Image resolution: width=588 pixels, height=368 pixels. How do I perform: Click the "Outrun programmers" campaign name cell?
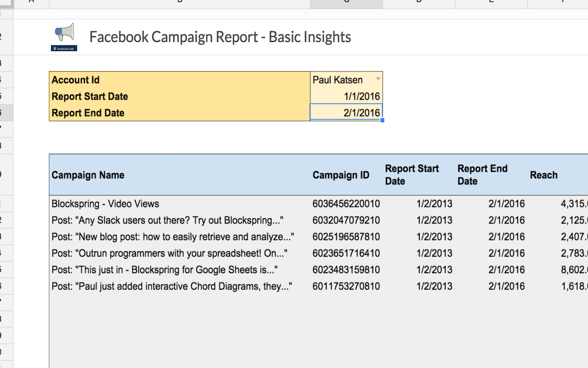point(170,253)
